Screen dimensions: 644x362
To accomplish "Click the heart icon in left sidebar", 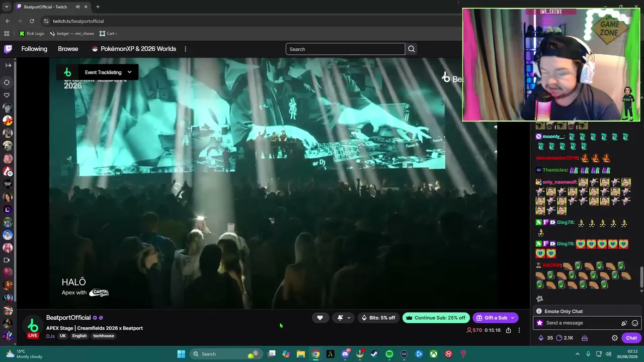I will point(7,95).
